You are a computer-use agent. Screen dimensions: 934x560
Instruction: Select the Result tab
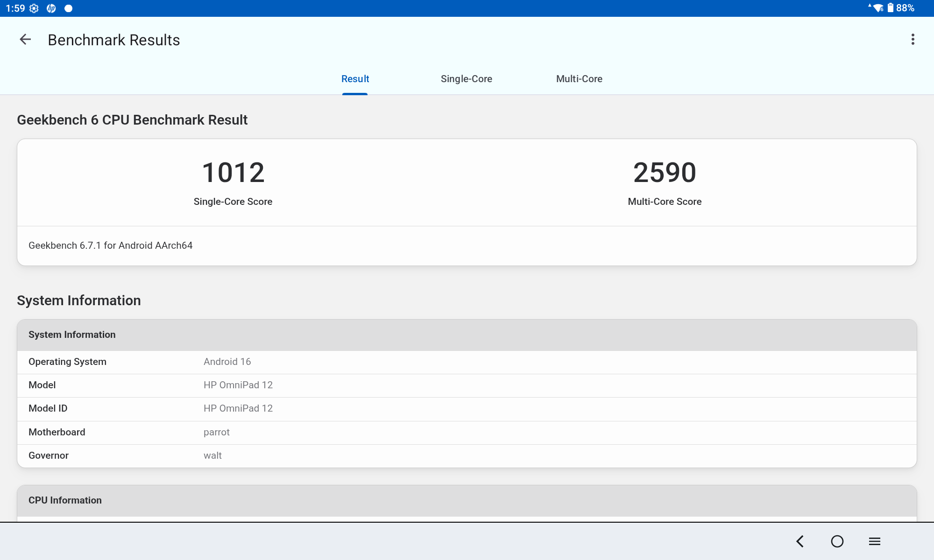coord(355,79)
